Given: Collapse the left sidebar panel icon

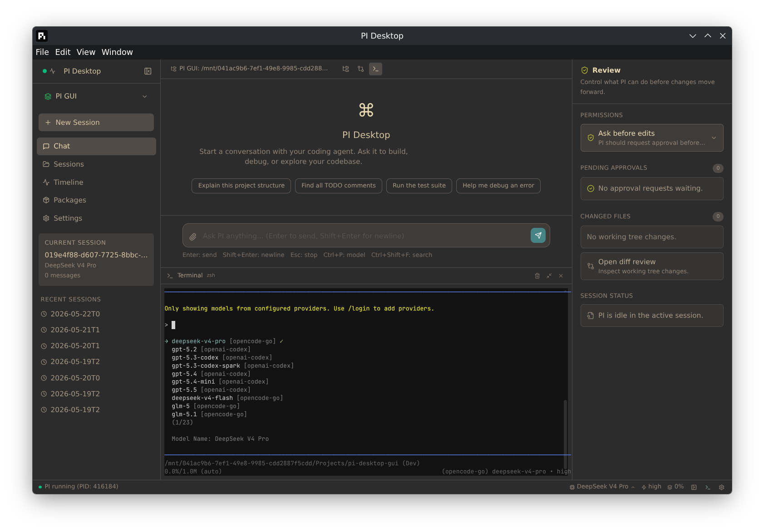Looking at the screenshot, I should coord(148,71).
